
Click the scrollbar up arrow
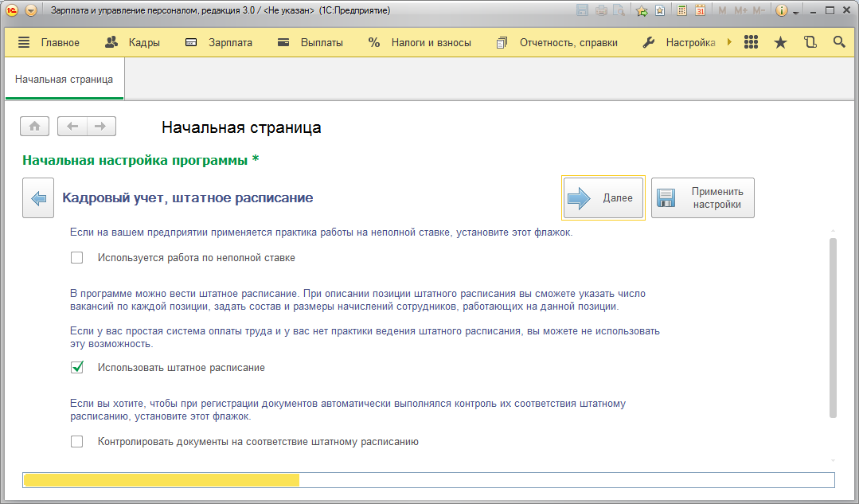pyautogui.click(x=834, y=231)
